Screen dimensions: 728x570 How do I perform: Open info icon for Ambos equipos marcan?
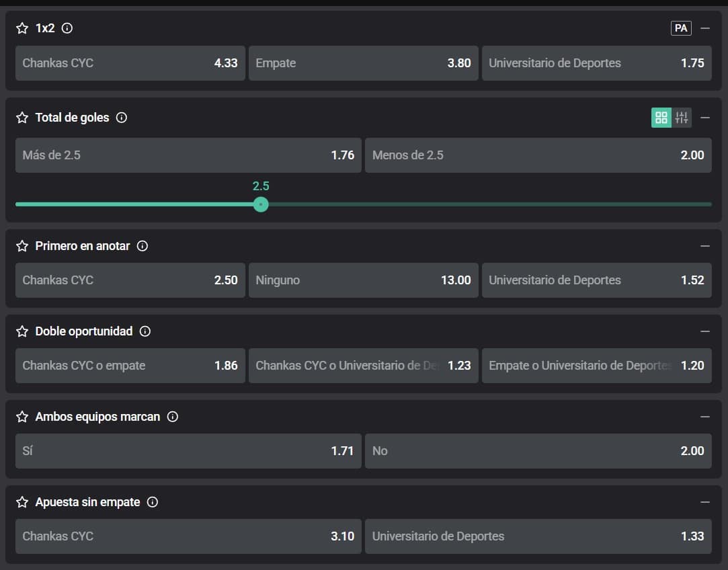click(x=173, y=417)
